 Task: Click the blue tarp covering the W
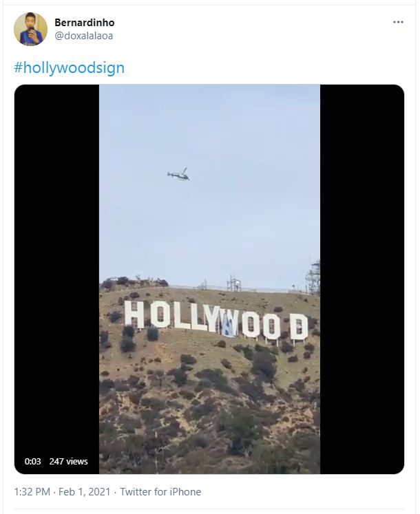coord(229,326)
